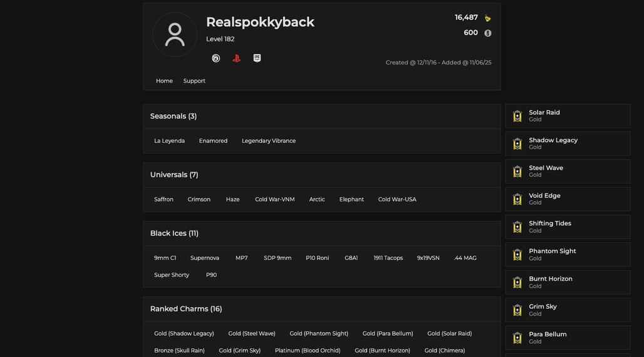Click the R6 credits icon beside 600
The image size is (644, 357).
pos(487,33)
